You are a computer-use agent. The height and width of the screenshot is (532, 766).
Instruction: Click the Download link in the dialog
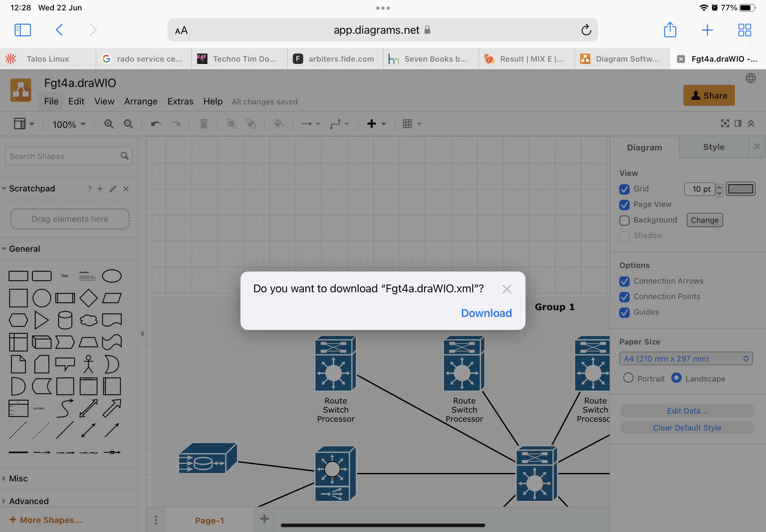tap(486, 313)
